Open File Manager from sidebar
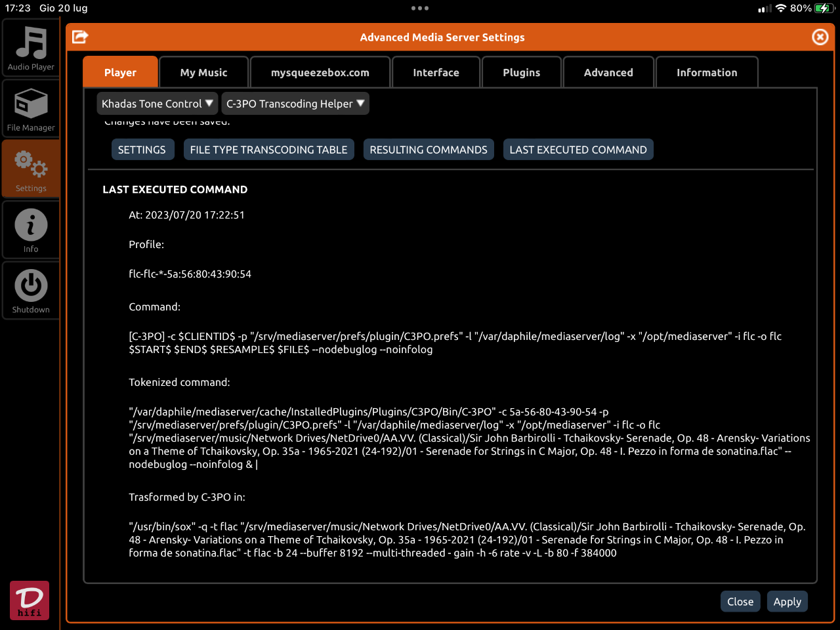 point(31,109)
